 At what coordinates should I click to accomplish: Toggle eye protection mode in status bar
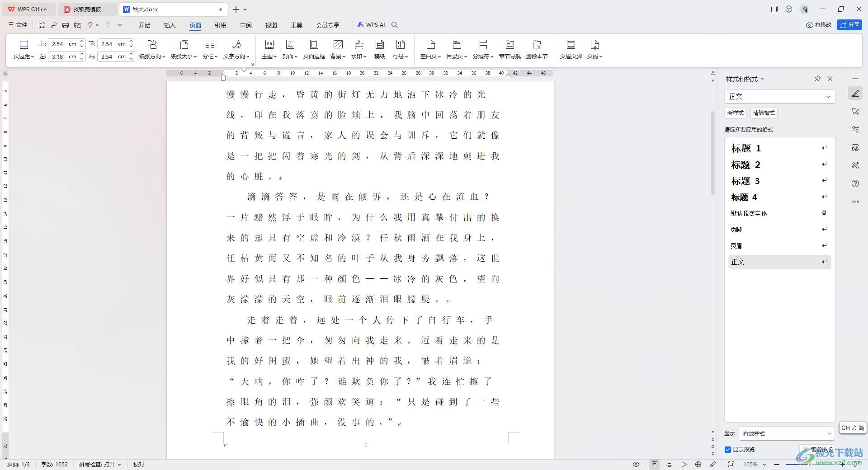click(x=636, y=465)
